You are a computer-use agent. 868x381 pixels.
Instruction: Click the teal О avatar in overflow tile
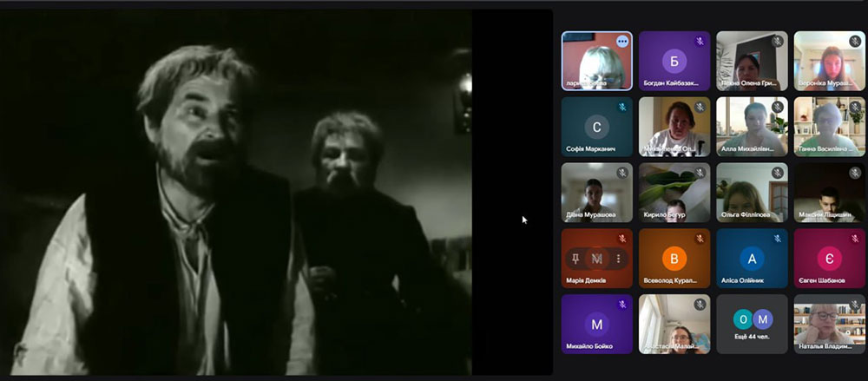[743, 319]
